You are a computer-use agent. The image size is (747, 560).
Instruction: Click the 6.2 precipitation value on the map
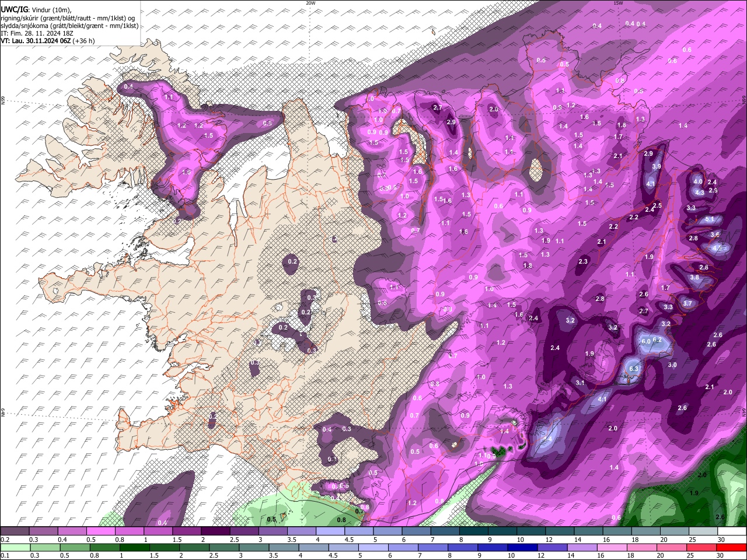[657, 339]
